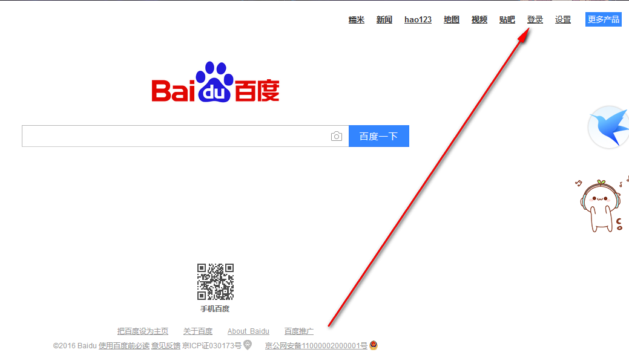Click the 手机百度 label
Image resolution: width=629 pixels, height=364 pixels.
coord(215,309)
